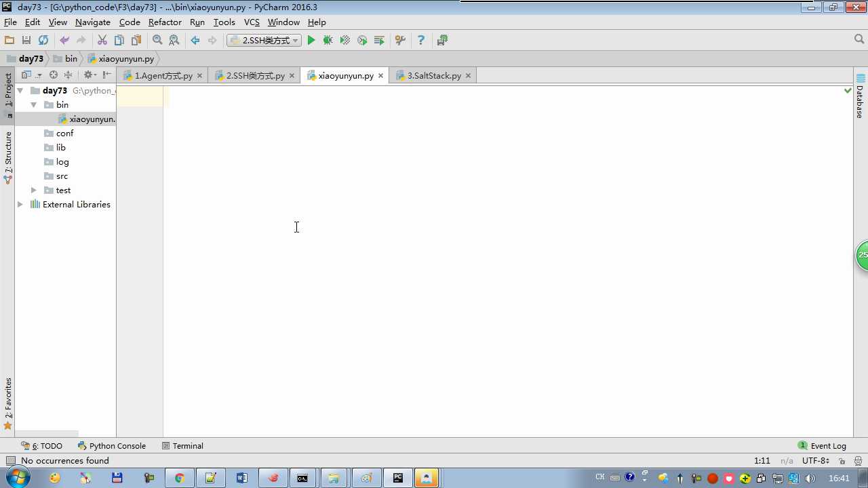The image size is (868, 488).
Task: Undo the last action via toolbar arrow
Action: pyautogui.click(x=64, y=41)
